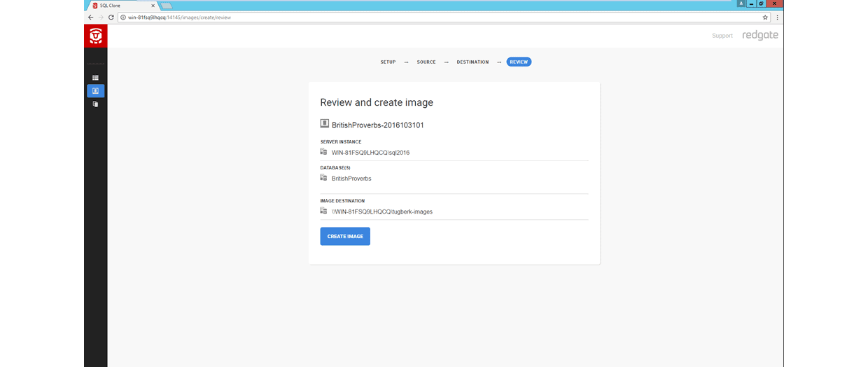Open the Support link
This screenshot has width=868, height=367.
coord(722,36)
